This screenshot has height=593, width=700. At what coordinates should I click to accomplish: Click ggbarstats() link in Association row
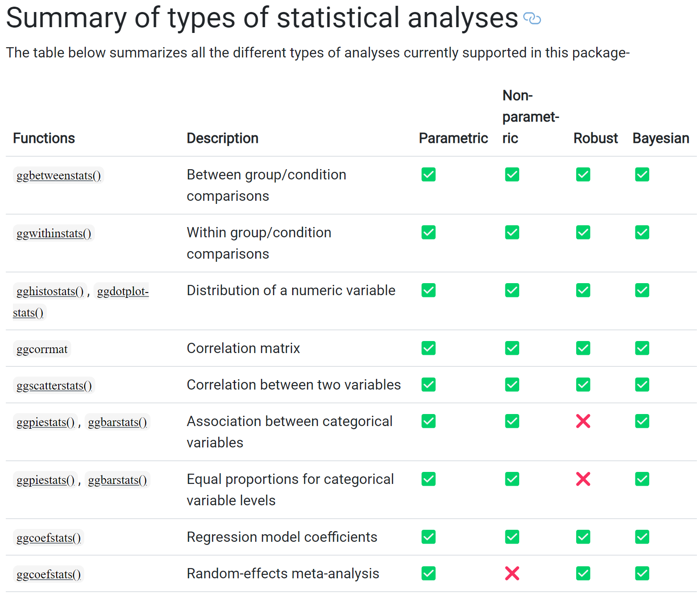tap(117, 422)
